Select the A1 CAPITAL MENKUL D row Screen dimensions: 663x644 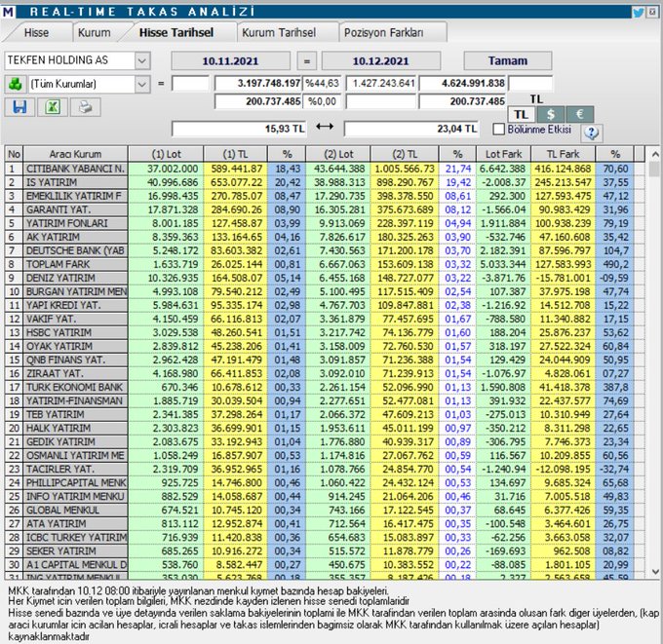click(x=325, y=565)
